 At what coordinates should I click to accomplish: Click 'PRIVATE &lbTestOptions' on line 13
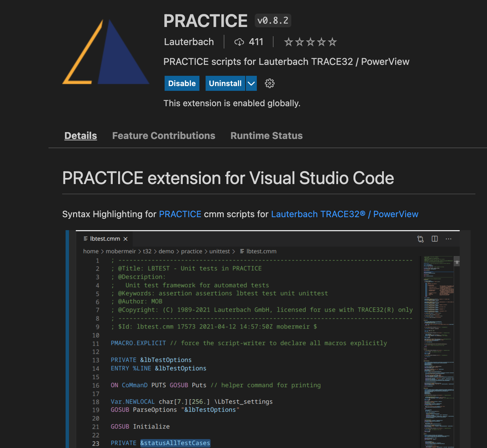pos(151,360)
